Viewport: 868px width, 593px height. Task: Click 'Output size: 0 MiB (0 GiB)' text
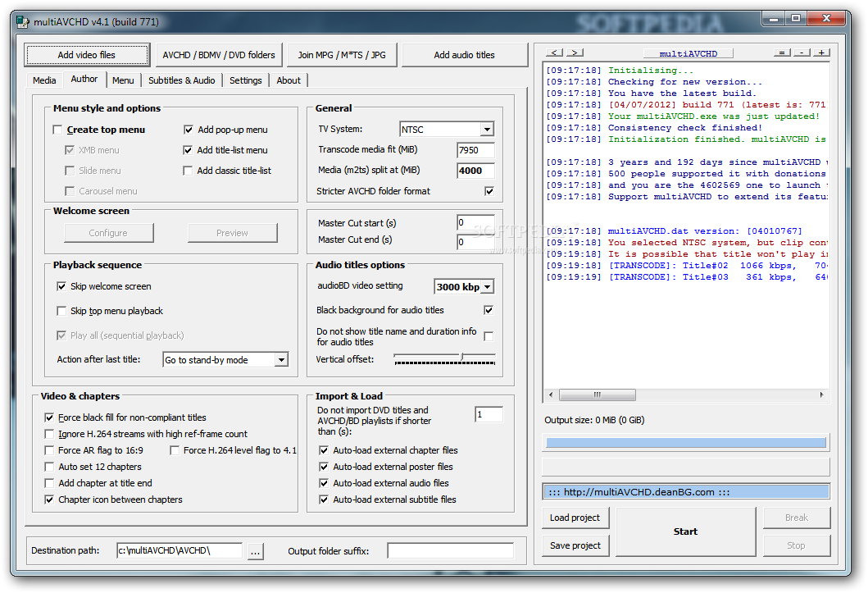pos(594,420)
